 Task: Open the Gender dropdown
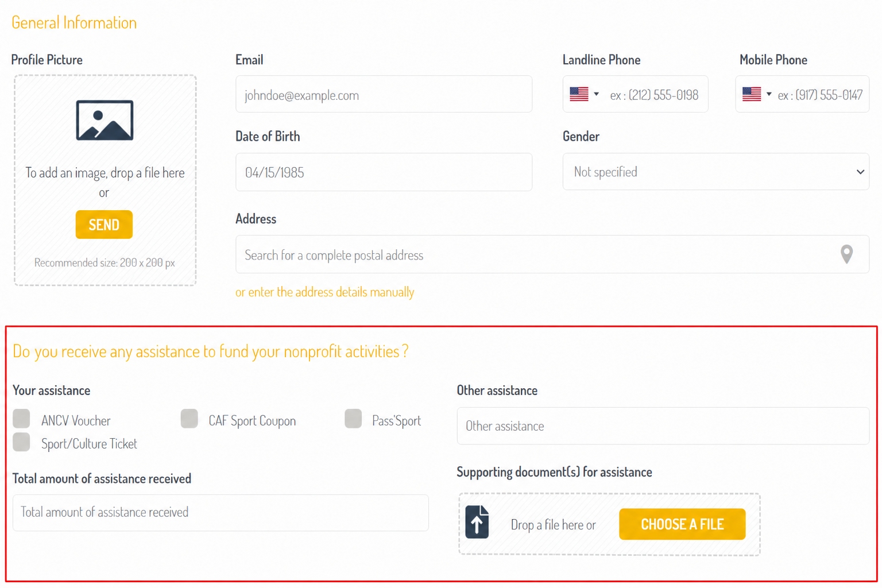(715, 172)
